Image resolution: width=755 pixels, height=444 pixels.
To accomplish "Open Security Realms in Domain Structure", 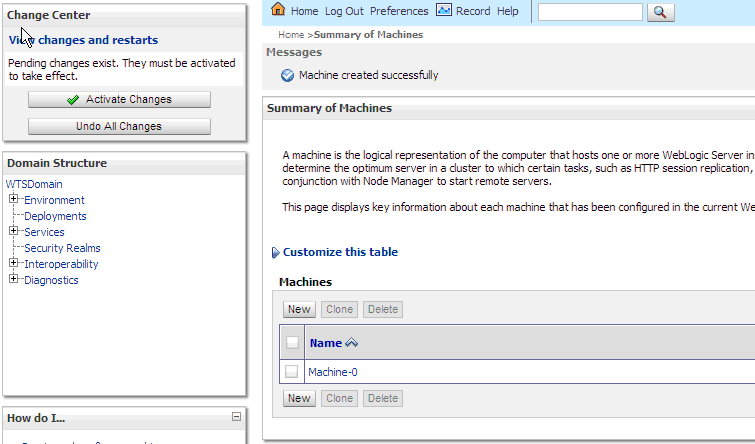I will (63, 248).
